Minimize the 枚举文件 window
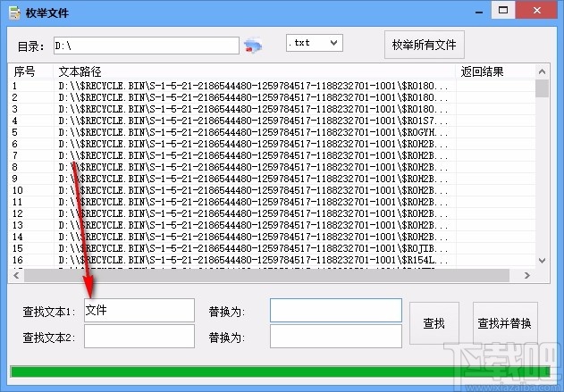Viewport: 564px width, 392px height. click(479, 11)
